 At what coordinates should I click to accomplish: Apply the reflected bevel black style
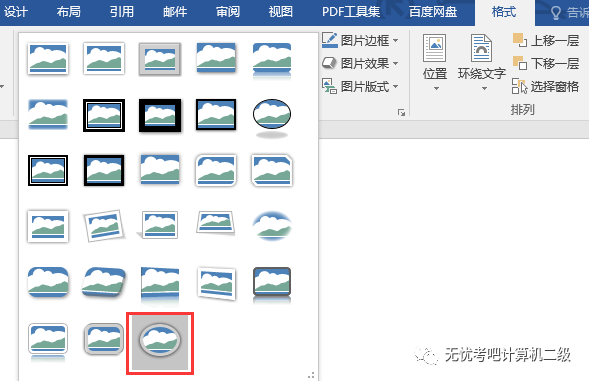pyautogui.click(x=272, y=285)
